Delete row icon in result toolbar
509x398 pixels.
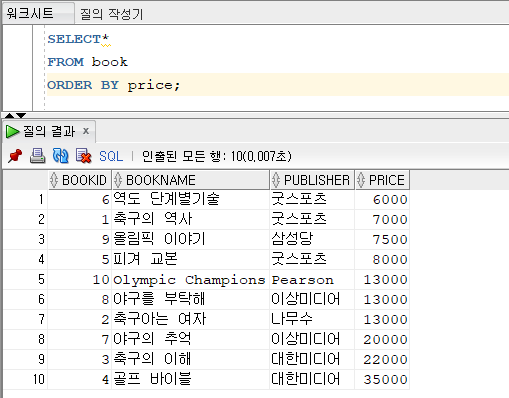tap(83, 156)
